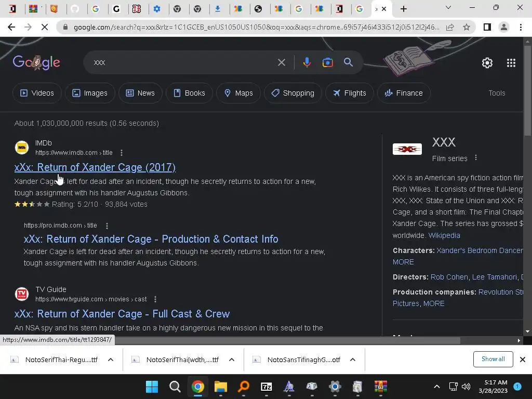Close the active browser tab
This screenshot has width=532, height=399.
click(384, 9)
